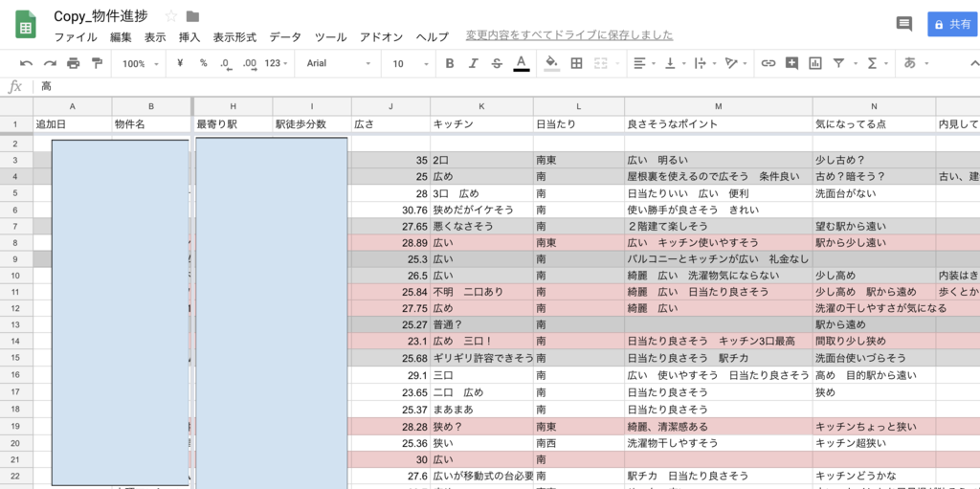
Task: Toggle strikethrough formatting
Action: tap(497, 63)
